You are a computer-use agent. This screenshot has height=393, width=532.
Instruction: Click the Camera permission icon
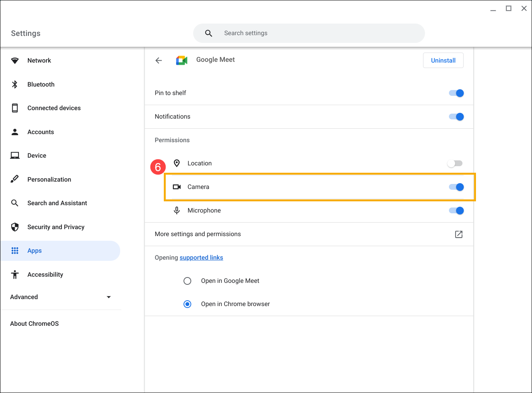tap(177, 187)
